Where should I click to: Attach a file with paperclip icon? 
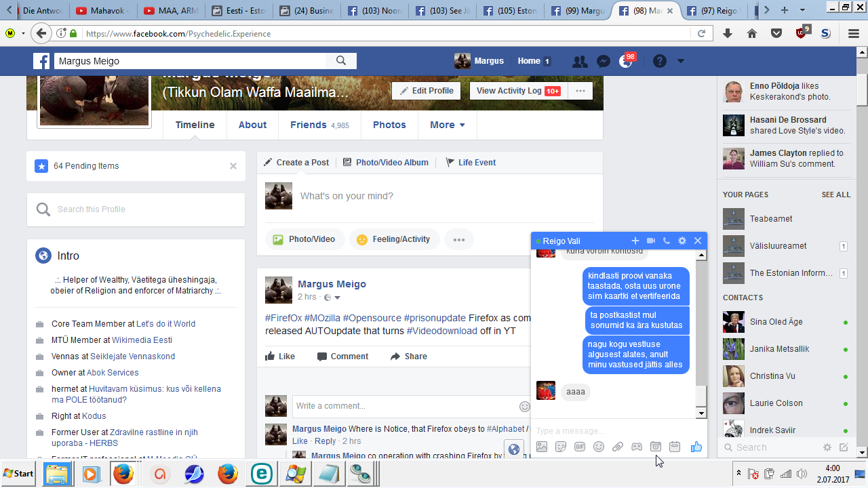click(x=618, y=447)
